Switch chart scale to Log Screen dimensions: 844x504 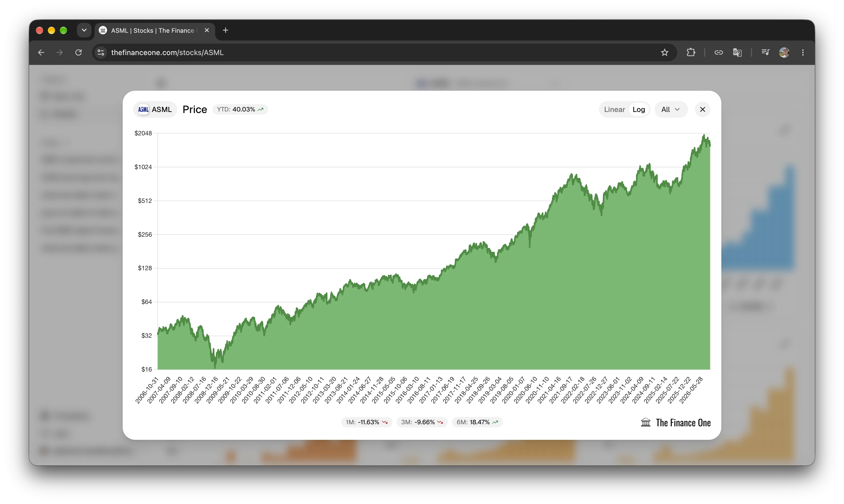[x=638, y=109]
